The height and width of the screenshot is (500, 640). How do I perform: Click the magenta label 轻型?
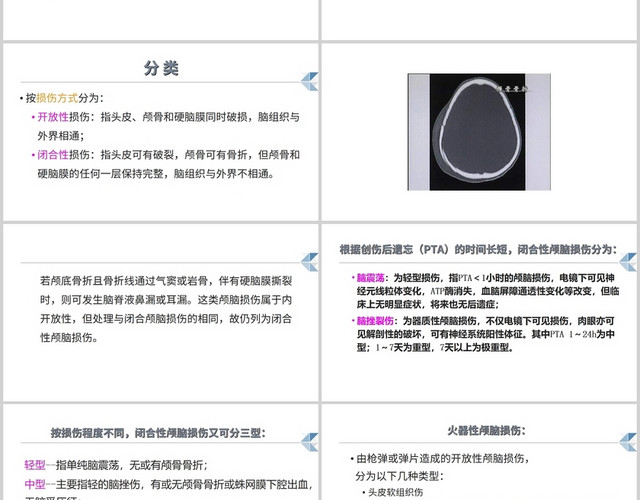(35, 465)
